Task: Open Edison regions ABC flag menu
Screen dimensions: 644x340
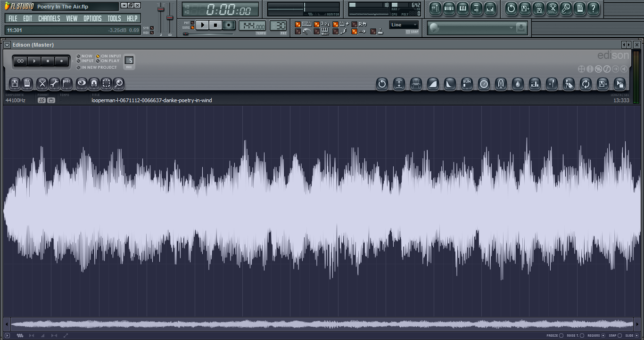Action: [66, 84]
